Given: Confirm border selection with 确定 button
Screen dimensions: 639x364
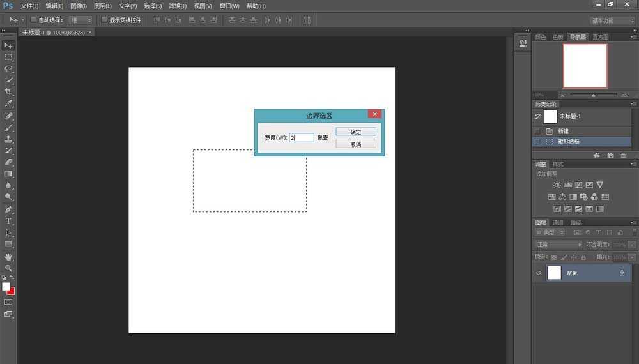Looking at the screenshot, I should [355, 132].
